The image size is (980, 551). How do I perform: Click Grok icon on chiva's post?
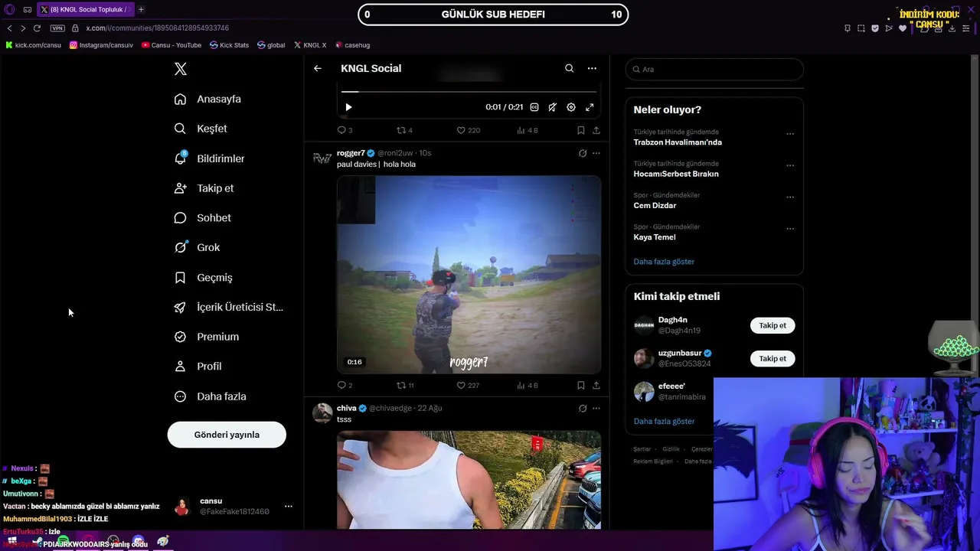[x=583, y=409]
